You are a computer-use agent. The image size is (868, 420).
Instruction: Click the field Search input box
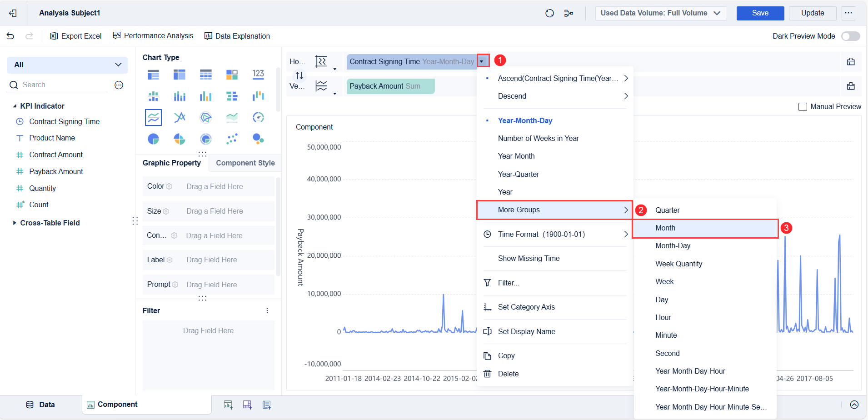tap(64, 85)
